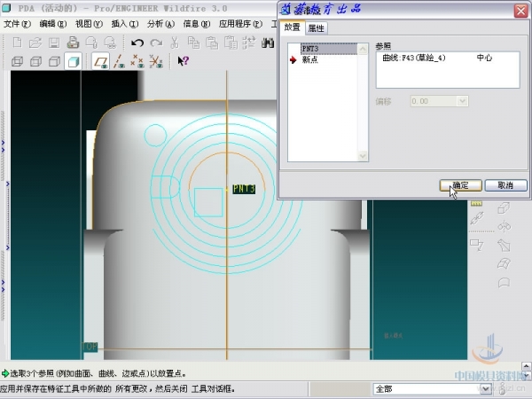Open the 分析 menu
This screenshot has width=532, height=399.
tap(160, 24)
